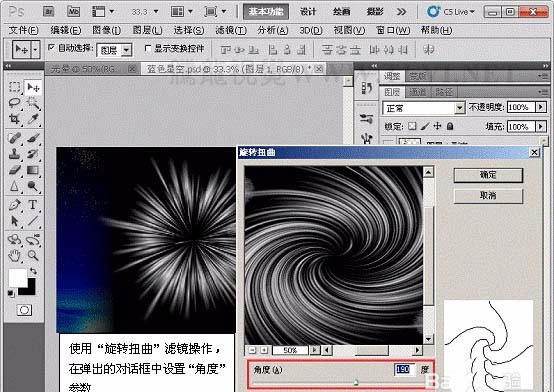This screenshot has width=554, height=392.
Task: Open the 滤镜(T) menu
Action: pos(231,30)
